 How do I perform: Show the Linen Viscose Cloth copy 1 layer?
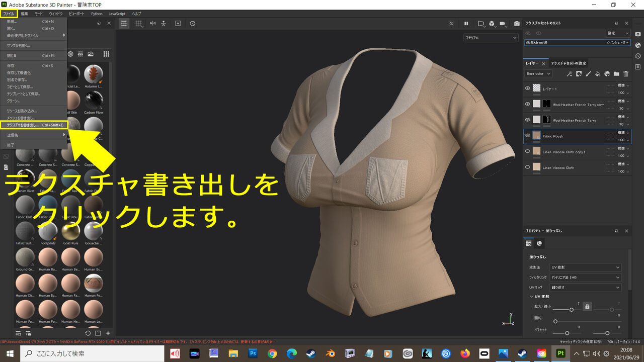(527, 151)
